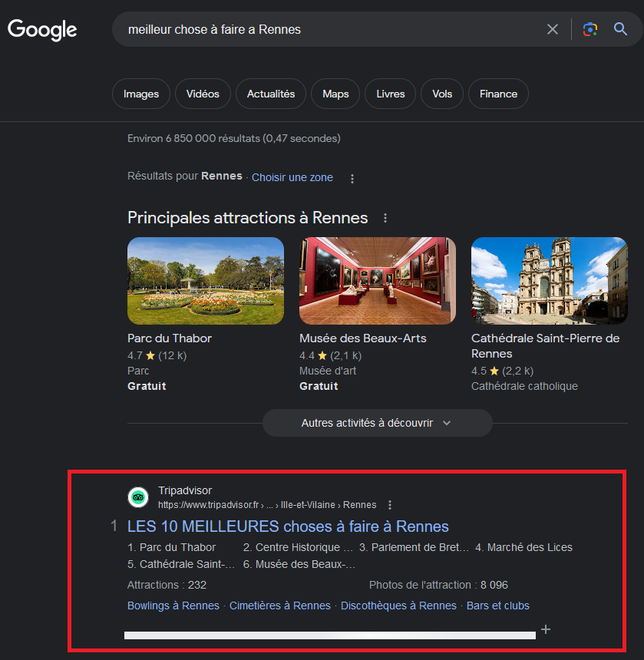Click the Tripadvisor owl favicon
The width and height of the screenshot is (644, 660).
[138, 497]
